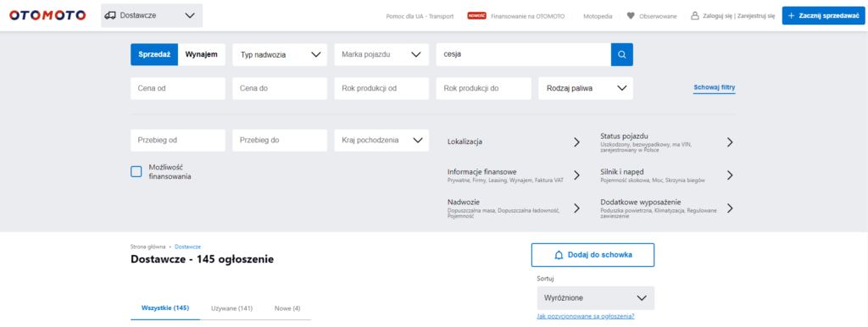Click the Zacznij sprzedawać button
The image size is (868, 327).
point(823,16)
